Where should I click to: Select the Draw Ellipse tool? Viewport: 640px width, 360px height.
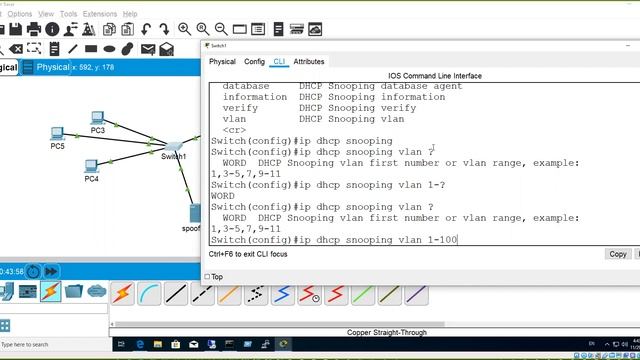109,49
